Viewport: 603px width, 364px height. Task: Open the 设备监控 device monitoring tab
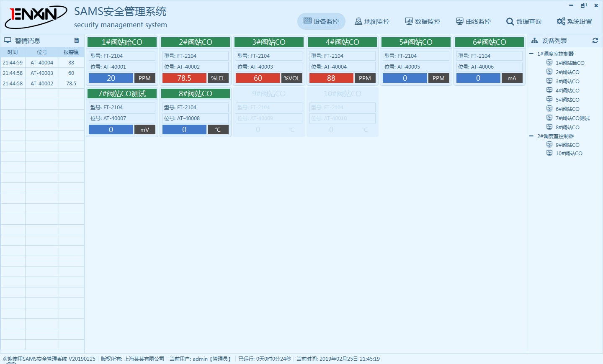pos(321,21)
